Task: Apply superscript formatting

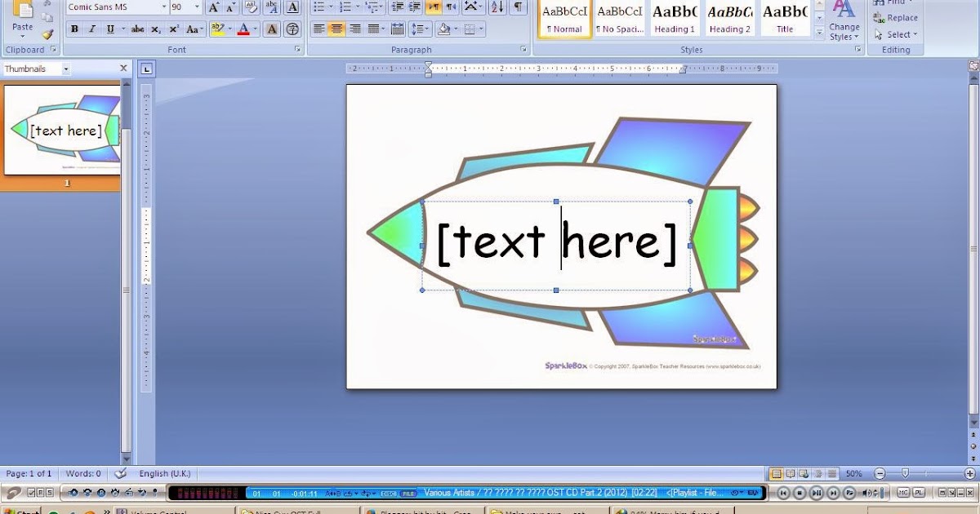Action: [174, 29]
